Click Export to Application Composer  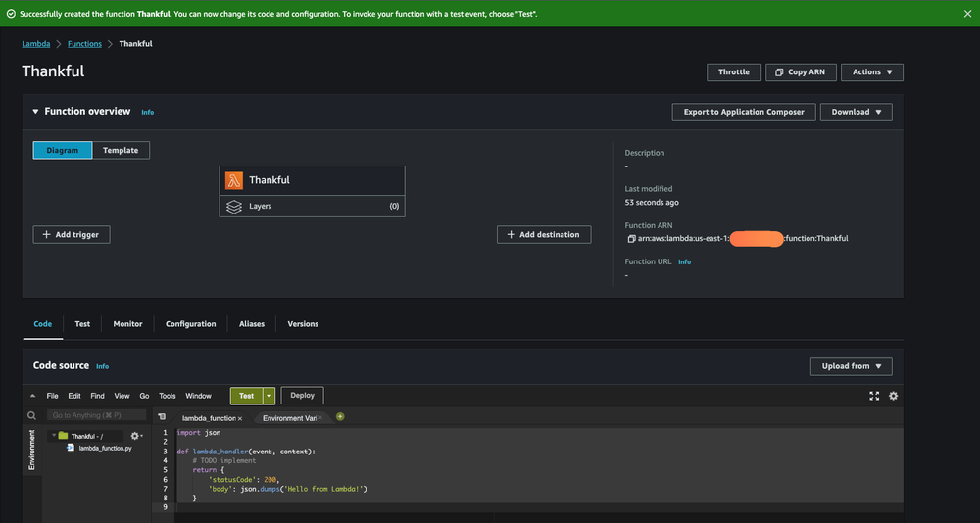[744, 112]
